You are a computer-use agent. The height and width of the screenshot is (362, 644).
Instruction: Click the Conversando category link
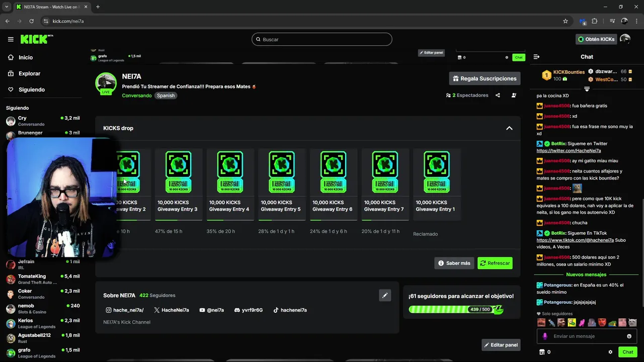click(136, 96)
